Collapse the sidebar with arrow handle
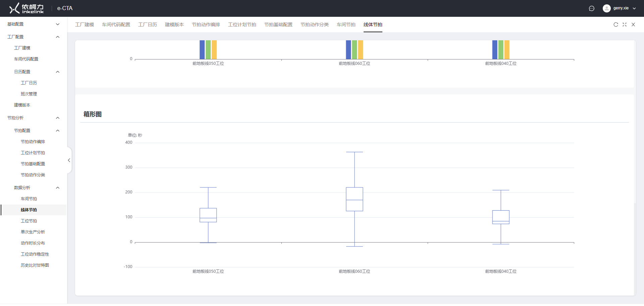The height and width of the screenshot is (306, 644). [69, 160]
